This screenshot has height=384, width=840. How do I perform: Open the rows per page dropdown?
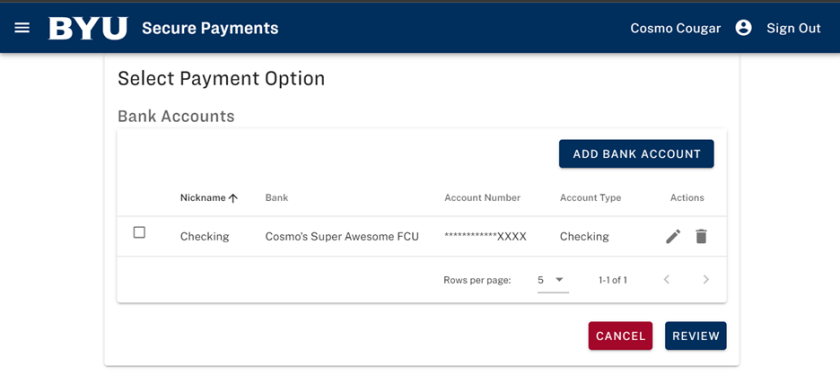(553, 280)
